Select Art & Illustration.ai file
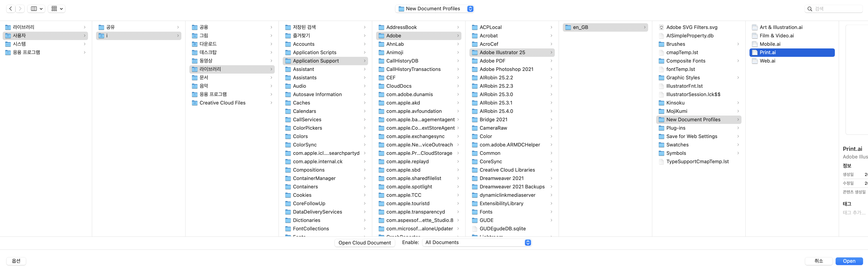The height and width of the screenshot is (270, 868). [781, 27]
